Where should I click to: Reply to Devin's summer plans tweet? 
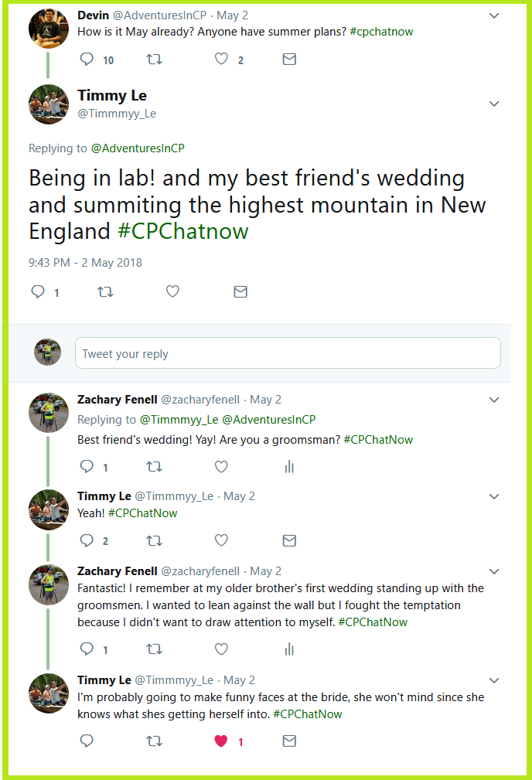point(87,60)
